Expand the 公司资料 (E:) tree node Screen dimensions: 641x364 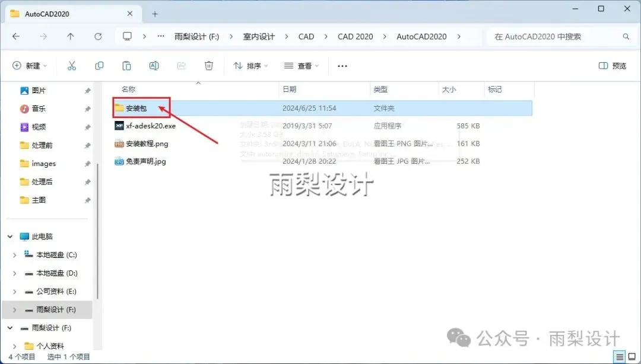tap(15, 292)
